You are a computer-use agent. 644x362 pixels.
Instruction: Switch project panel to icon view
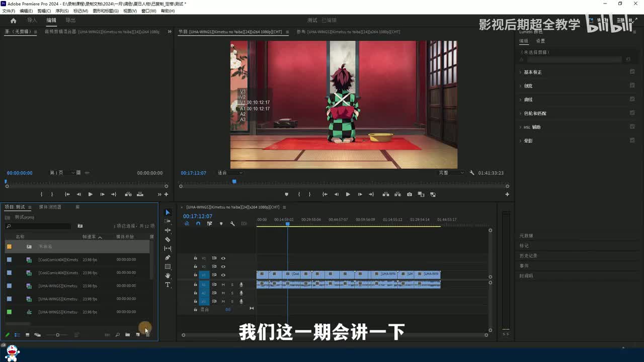pyautogui.click(x=27, y=335)
